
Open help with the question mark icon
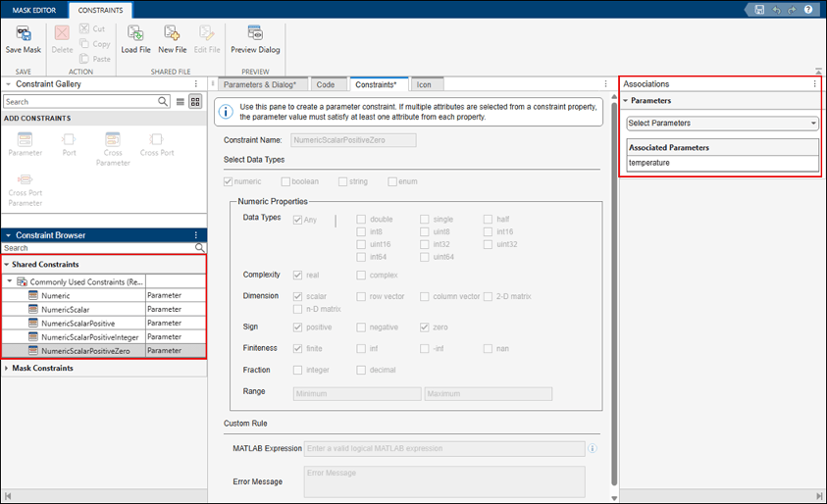[808, 10]
